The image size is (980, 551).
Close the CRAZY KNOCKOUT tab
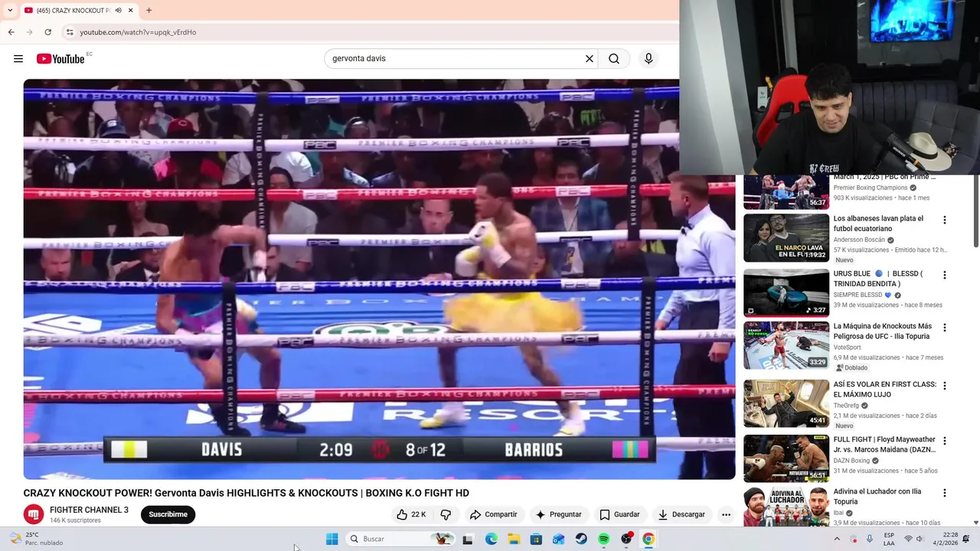pyautogui.click(x=130, y=11)
